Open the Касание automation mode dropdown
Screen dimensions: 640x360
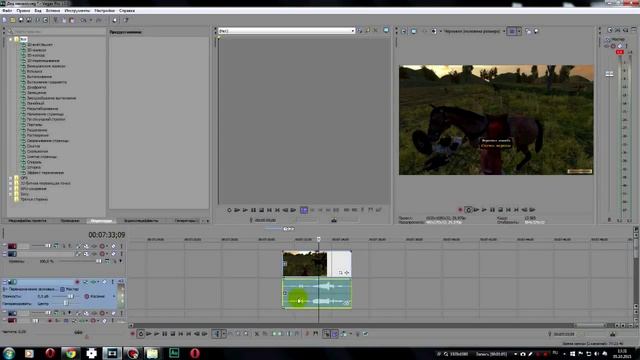(x=113, y=296)
